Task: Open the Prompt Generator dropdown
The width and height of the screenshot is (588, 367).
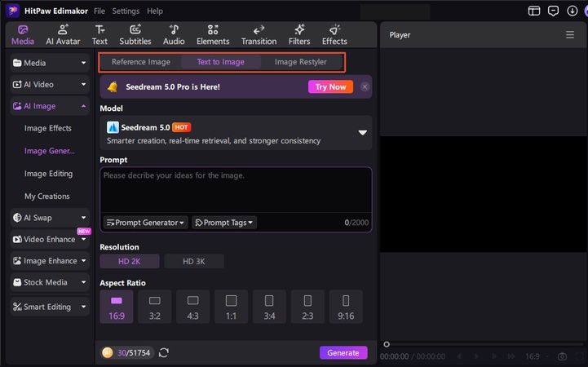Action: pyautogui.click(x=145, y=223)
